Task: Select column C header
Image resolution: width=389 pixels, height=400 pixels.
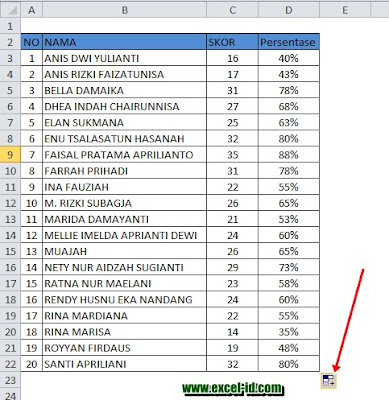Action: [232, 10]
